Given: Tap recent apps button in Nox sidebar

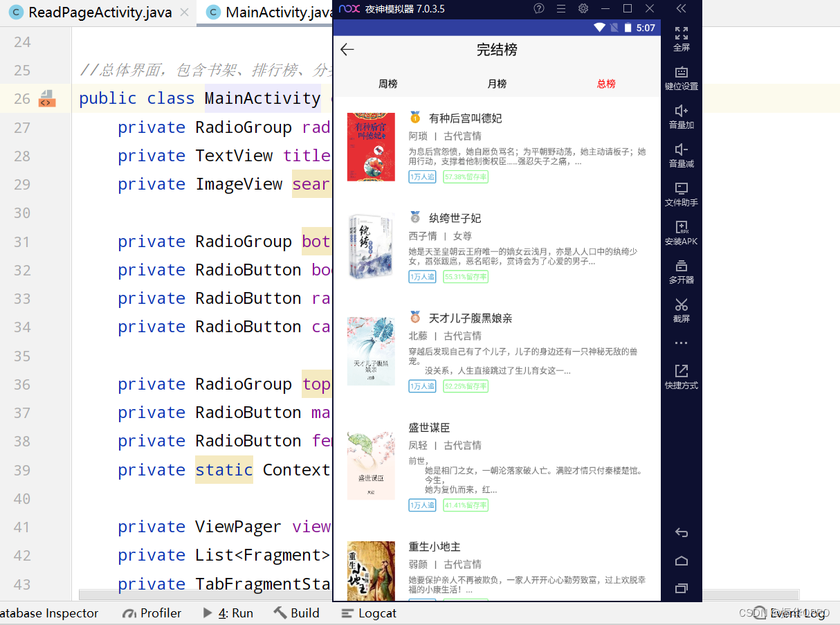Looking at the screenshot, I should [x=682, y=588].
